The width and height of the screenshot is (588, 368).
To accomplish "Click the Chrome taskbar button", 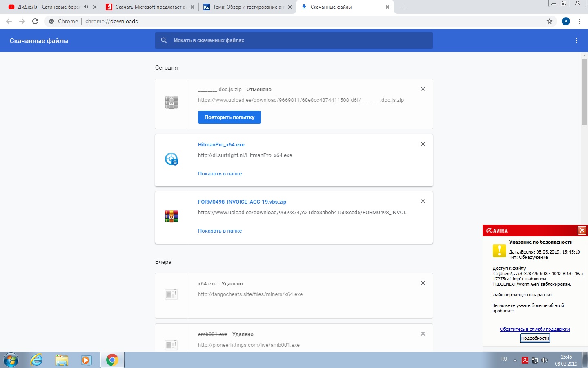I will click(112, 360).
